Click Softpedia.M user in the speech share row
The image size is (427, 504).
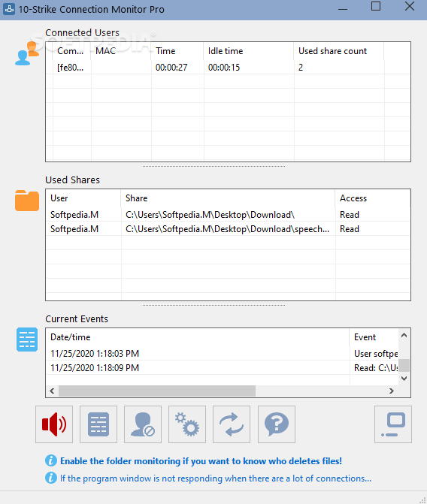coord(74,229)
